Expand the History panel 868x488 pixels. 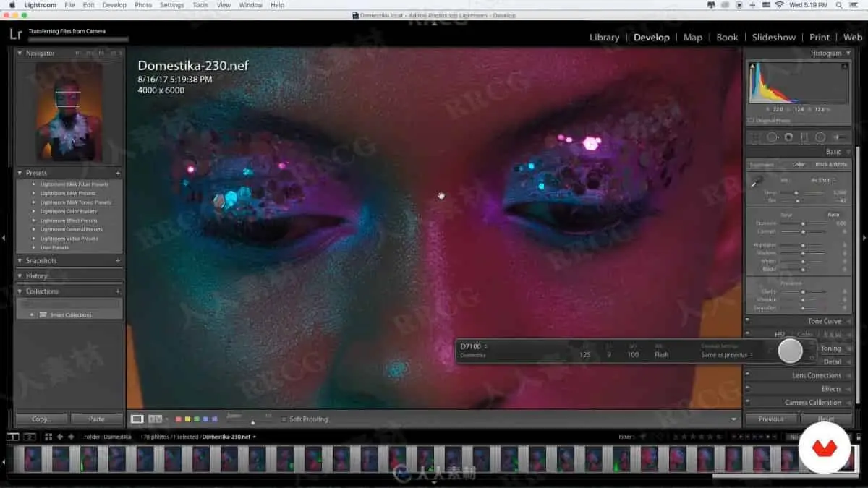(x=20, y=276)
